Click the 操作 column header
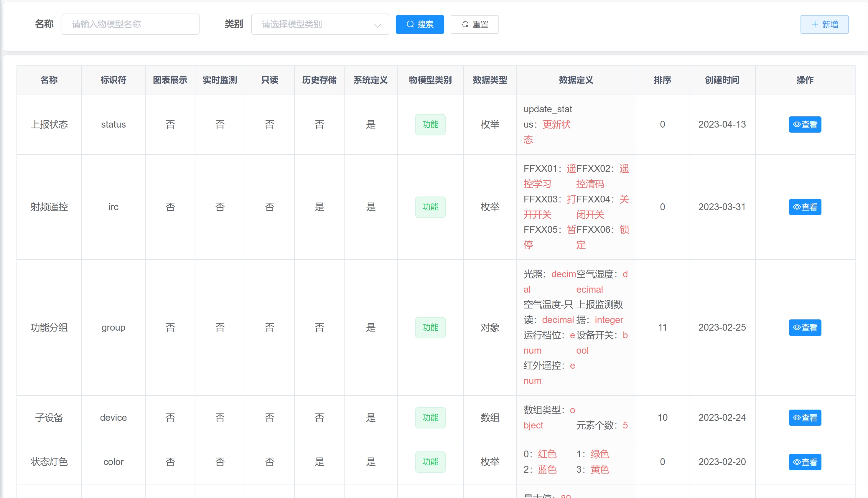The image size is (868, 498). pos(805,80)
